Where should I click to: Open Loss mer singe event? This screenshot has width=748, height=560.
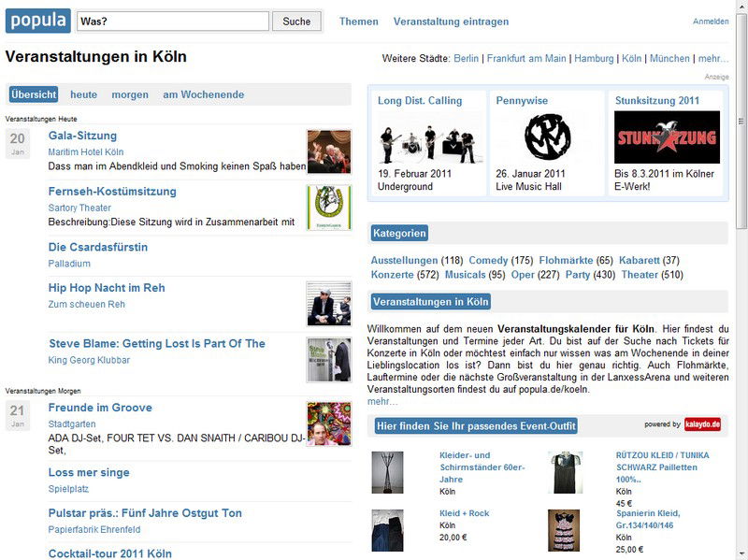pyautogui.click(x=89, y=472)
